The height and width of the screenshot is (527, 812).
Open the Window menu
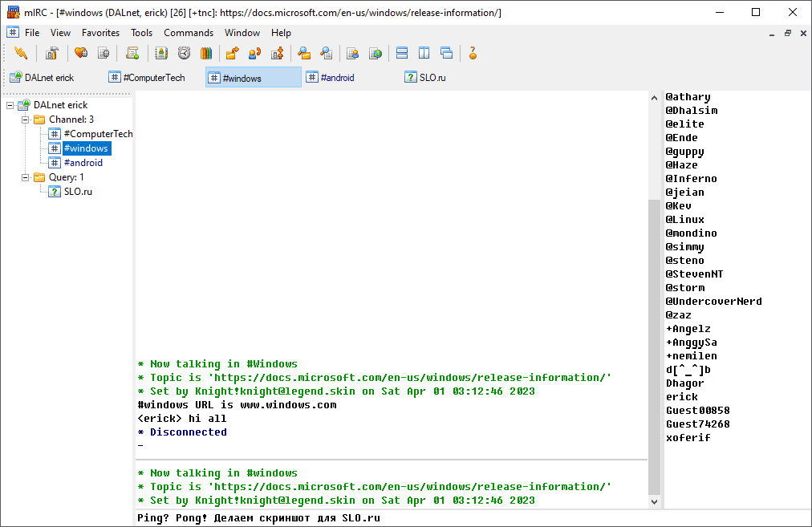pyautogui.click(x=242, y=33)
